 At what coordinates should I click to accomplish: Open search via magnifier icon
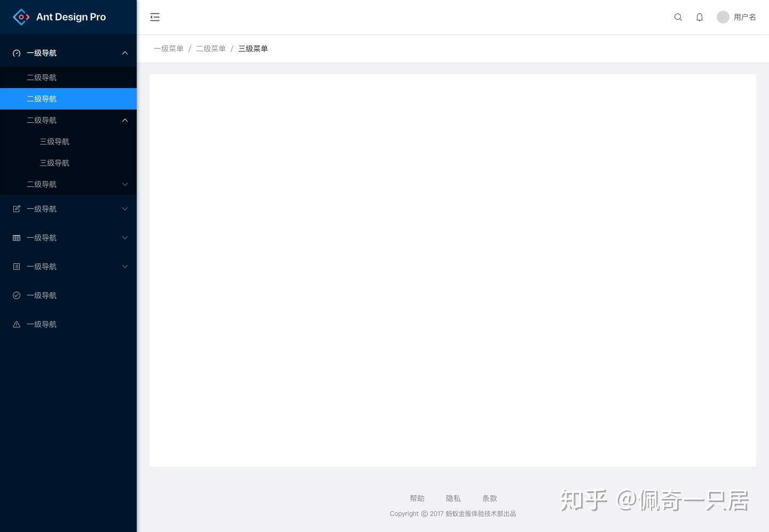tap(678, 17)
